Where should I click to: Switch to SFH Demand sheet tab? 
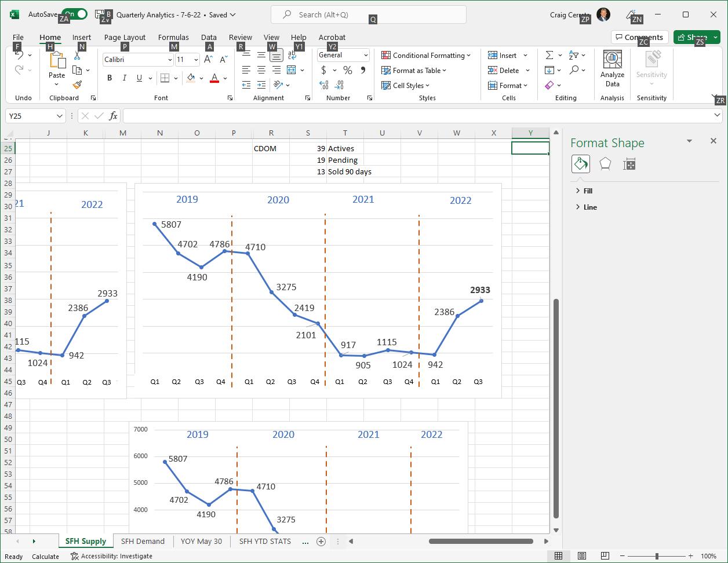[143, 541]
